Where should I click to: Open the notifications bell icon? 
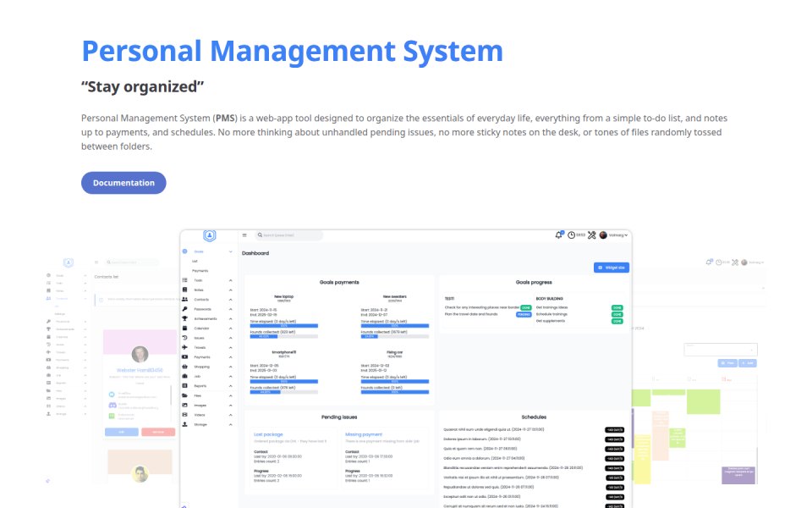click(x=559, y=235)
